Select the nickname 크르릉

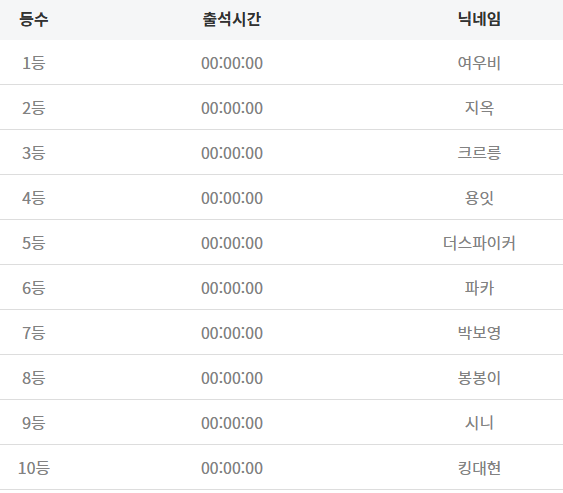[479, 153]
